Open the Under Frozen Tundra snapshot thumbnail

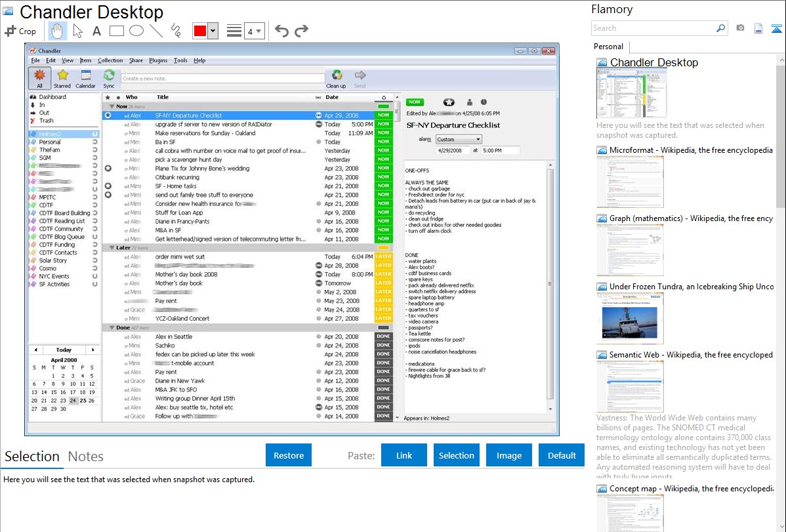coord(630,318)
